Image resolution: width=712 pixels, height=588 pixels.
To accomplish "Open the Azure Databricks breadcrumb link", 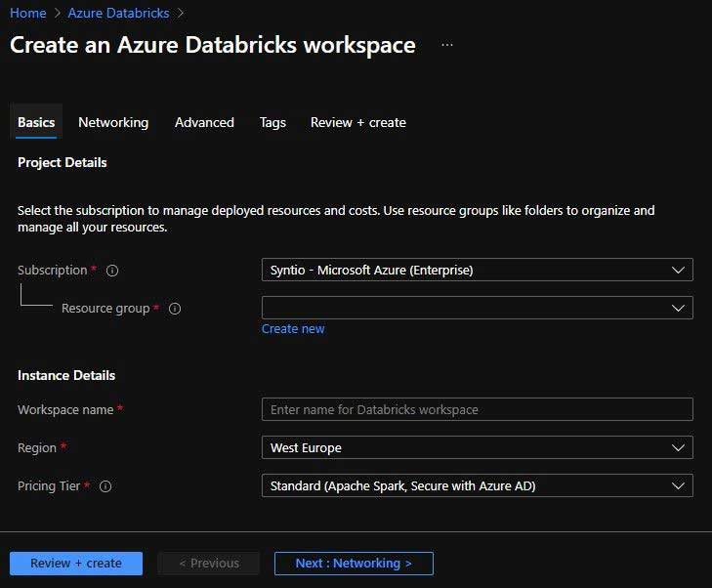I will click(118, 13).
